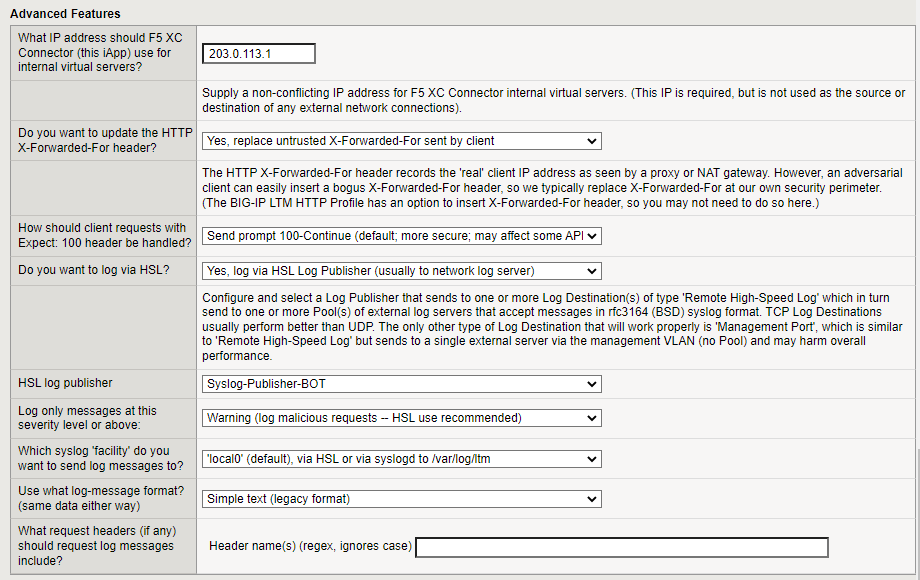
Task: Click the dropdown arrow beside Syslog-Publisher-BOT
Action: point(594,384)
